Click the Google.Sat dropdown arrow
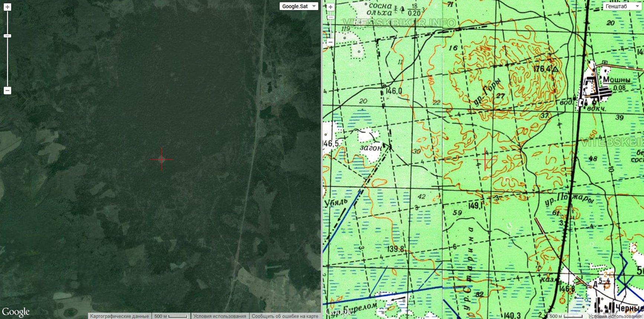Image resolution: width=644 pixels, height=319 pixels. (314, 6)
